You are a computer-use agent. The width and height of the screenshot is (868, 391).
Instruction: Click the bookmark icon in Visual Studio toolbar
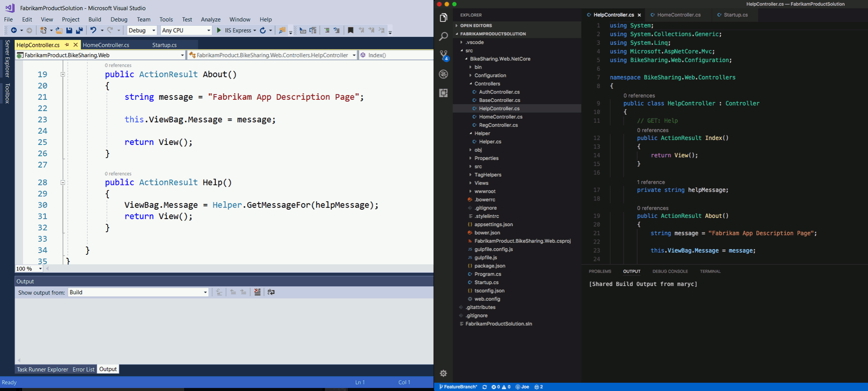click(350, 30)
